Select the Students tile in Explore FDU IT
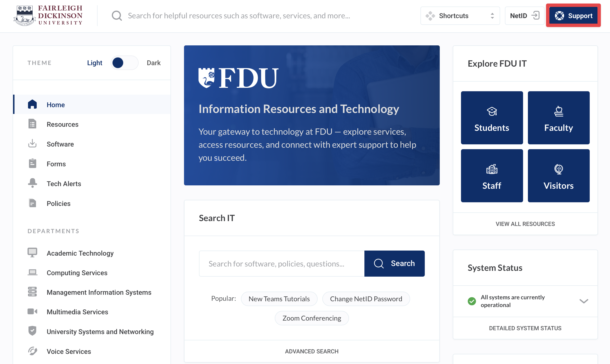This screenshot has width=610, height=364. coord(492,118)
